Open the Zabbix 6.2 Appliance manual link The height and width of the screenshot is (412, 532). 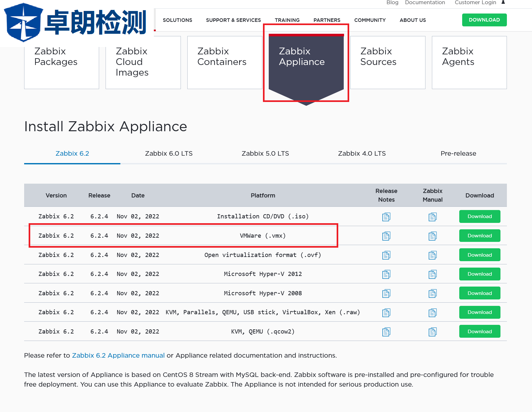118,355
